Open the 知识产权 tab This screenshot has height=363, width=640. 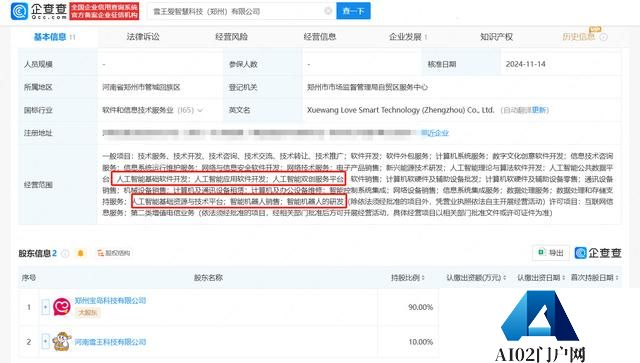tap(496, 37)
